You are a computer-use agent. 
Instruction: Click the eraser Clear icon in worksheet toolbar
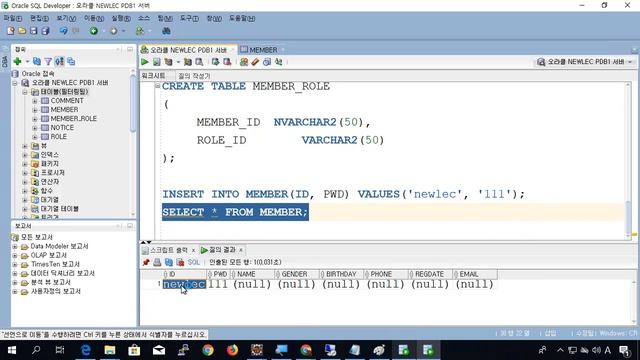click(x=256, y=62)
